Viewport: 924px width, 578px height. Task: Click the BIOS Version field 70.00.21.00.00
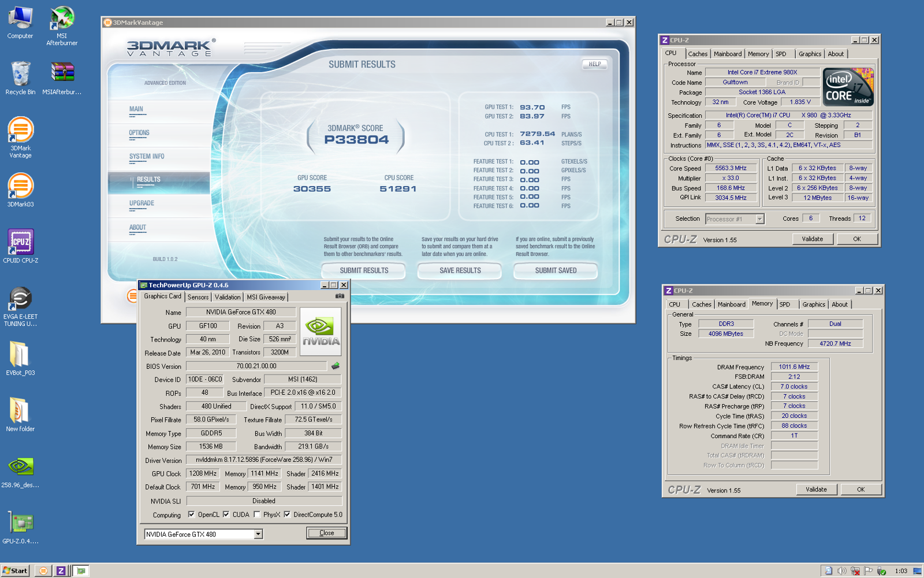coord(256,366)
